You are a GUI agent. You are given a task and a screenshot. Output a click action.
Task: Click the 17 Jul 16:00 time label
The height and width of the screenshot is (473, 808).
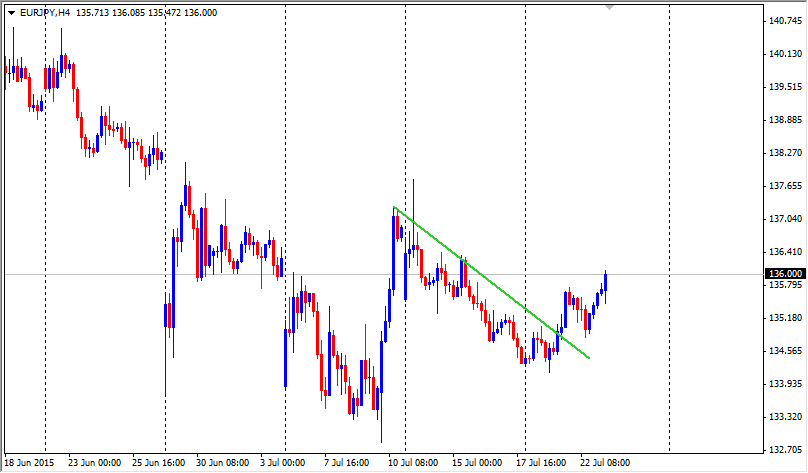point(541,463)
